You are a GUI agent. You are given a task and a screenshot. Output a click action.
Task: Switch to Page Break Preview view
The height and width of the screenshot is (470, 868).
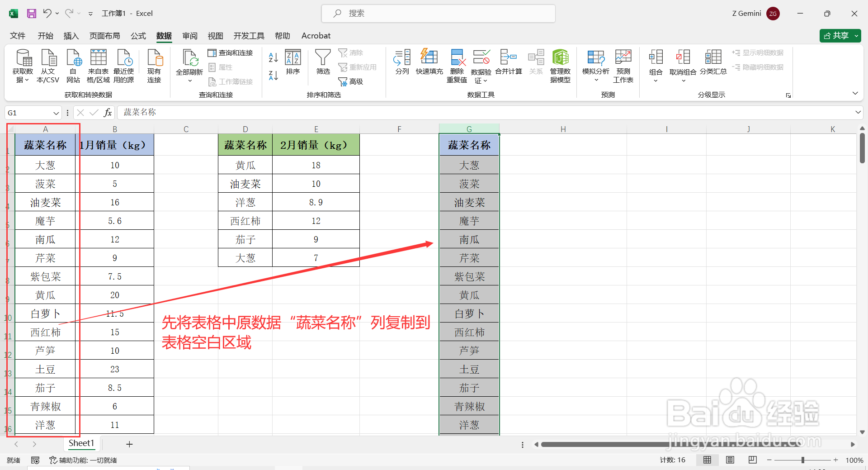(x=752, y=460)
